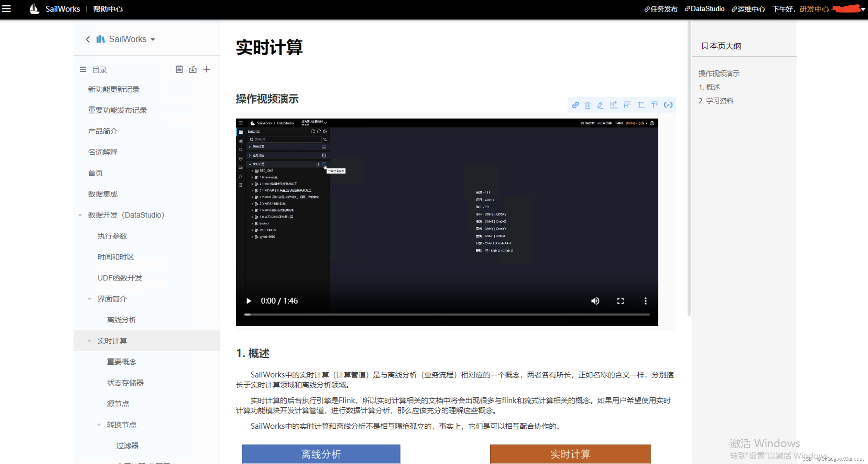Viewport: 868px width, 464px height.
Task: Click the export icon in 目录 header
Action: [193, 69]
